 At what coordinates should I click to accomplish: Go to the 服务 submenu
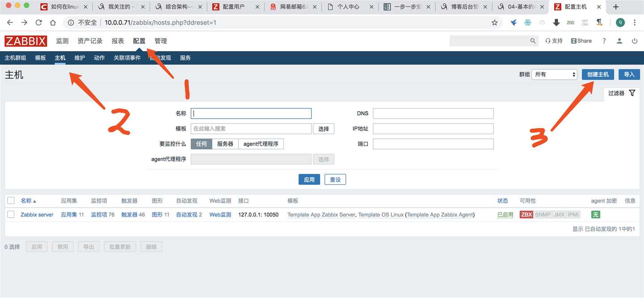coord(185,58)
